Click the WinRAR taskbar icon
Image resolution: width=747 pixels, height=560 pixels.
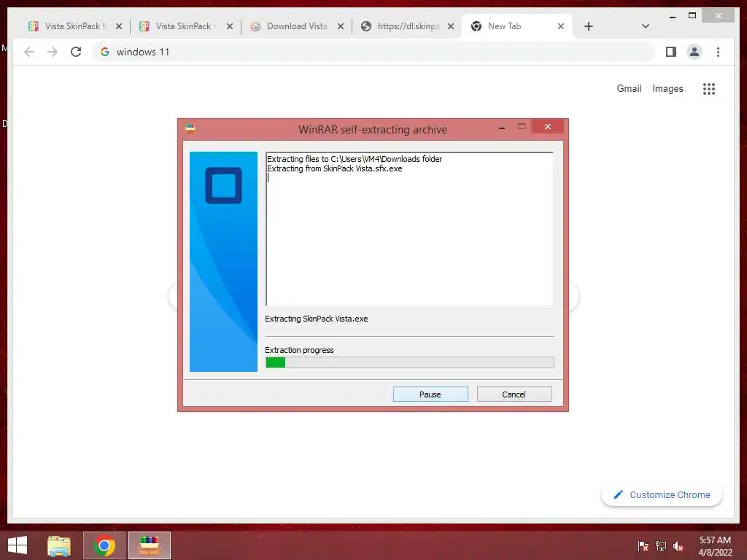click(150, 545)
